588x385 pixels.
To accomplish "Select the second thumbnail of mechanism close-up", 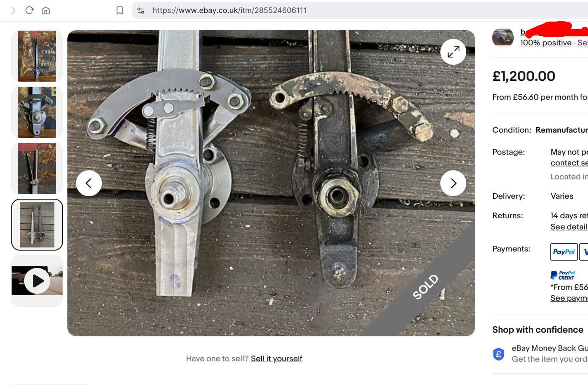I will point(37,112).
